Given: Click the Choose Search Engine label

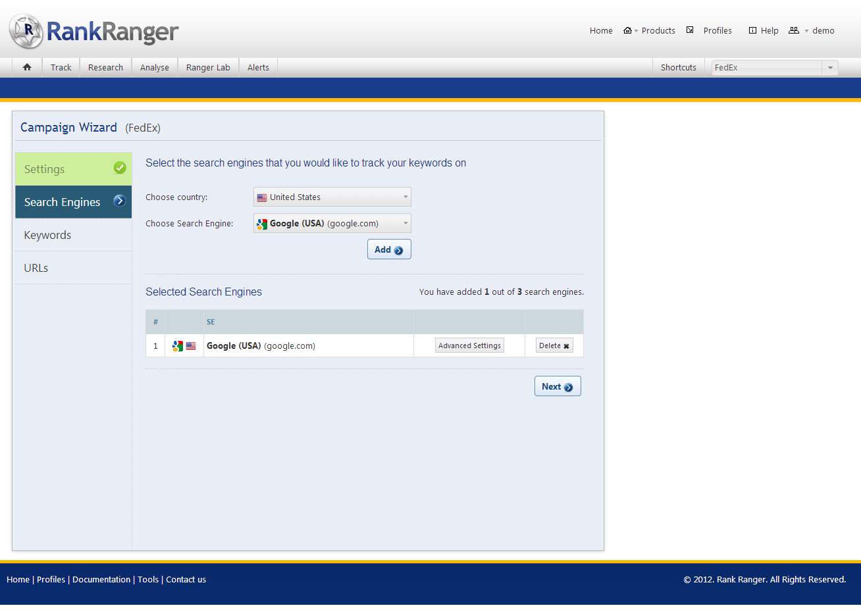Looking at the screenshot, I should pyautogui.click(x=190, y=223).
